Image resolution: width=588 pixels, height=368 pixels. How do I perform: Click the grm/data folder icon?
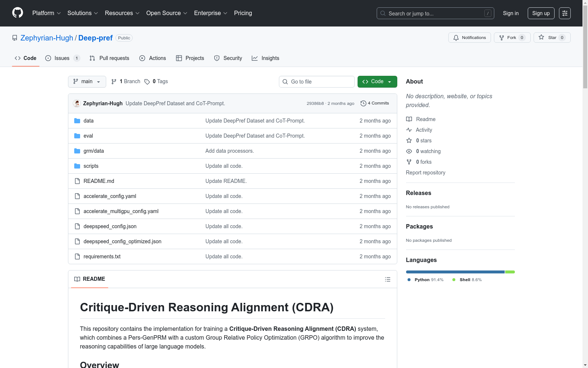tap(77, 151)
